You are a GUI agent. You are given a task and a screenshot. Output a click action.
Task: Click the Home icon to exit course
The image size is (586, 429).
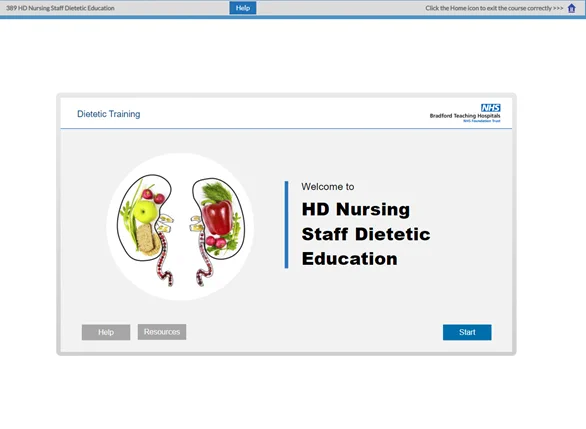(x=571, y=8)
